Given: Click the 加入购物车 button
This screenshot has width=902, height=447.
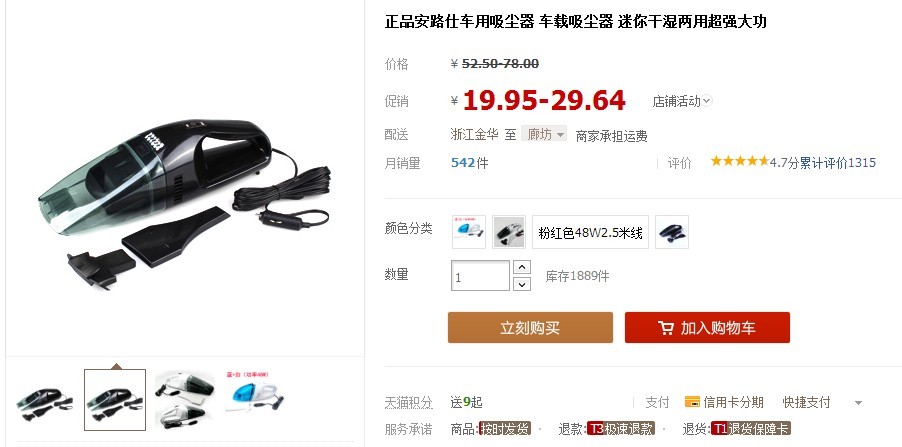Looking at the screenshot, I should click(x=707, y=327).
